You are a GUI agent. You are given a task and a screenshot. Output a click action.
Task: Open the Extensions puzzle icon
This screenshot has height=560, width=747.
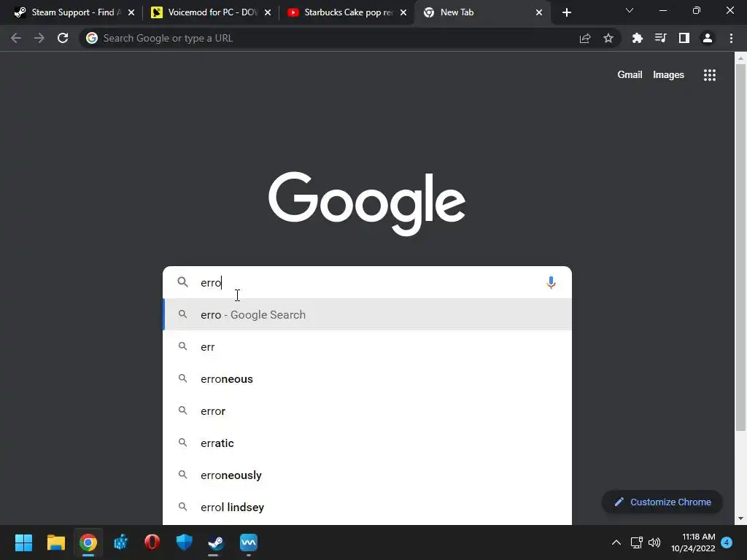point(638,38)
